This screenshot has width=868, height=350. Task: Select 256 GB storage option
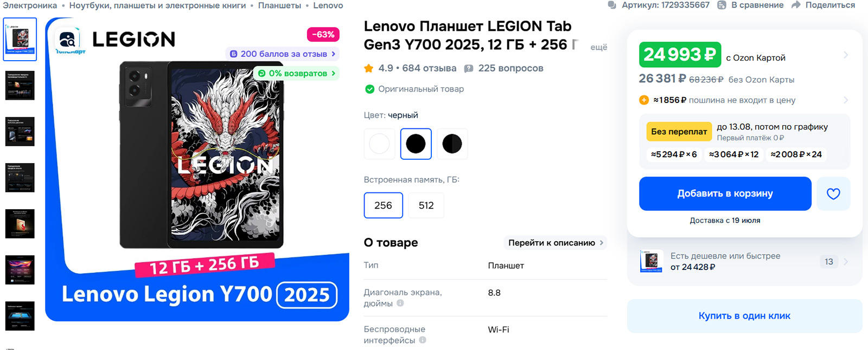click(384, 205)
